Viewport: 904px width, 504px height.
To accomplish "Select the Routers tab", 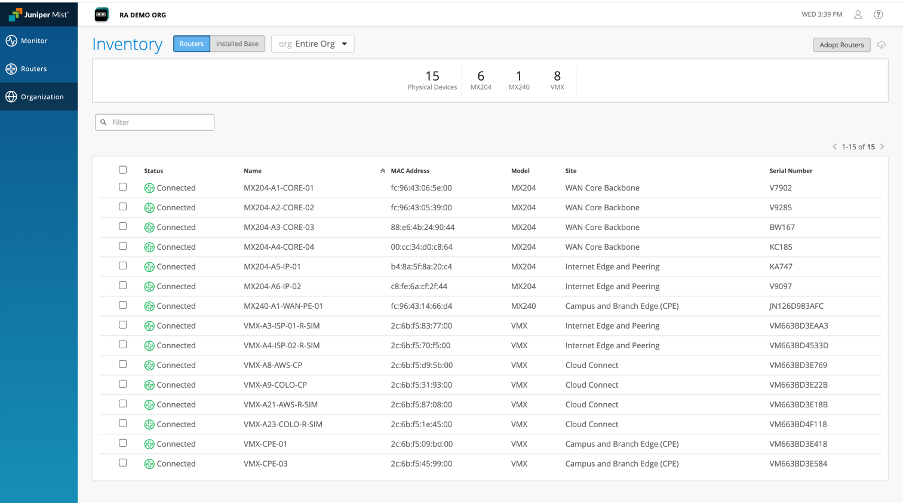I will 191,44.
